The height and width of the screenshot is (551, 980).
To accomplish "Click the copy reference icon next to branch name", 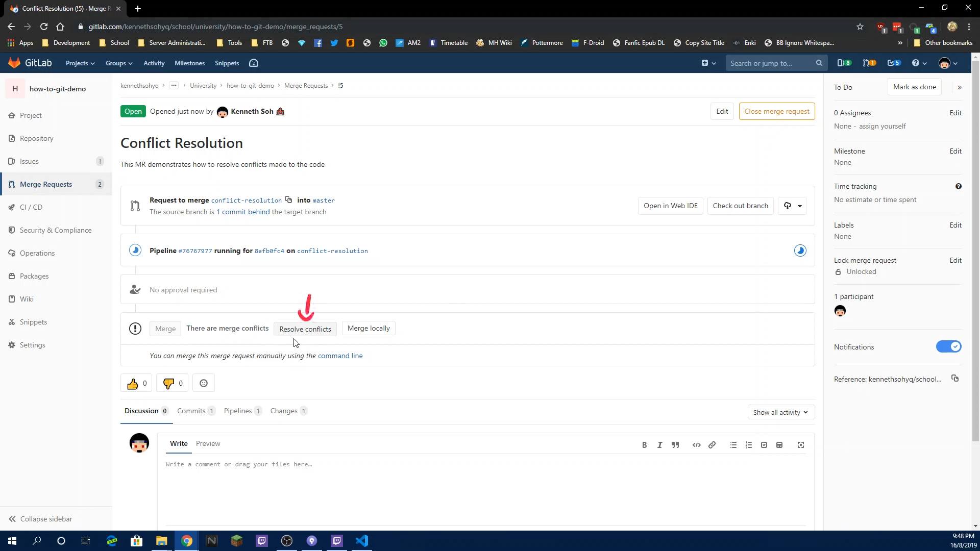I will [x=289, y=200].
